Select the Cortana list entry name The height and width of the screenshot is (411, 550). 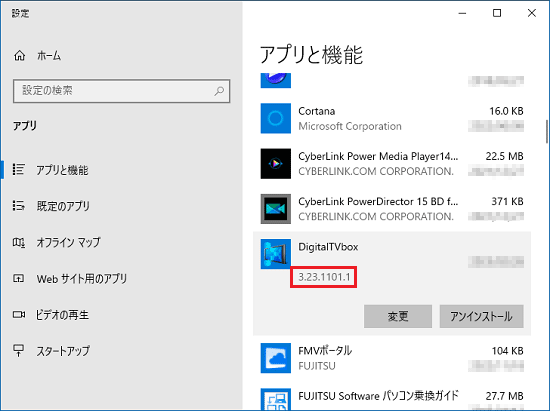point(317,111)
